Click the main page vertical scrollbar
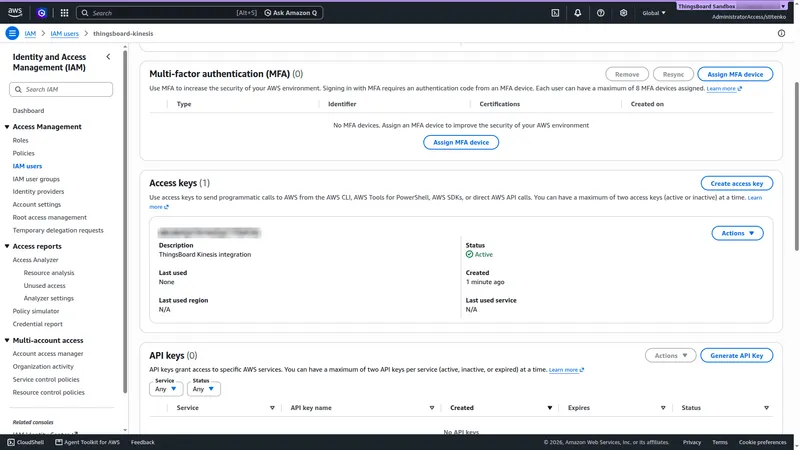This screenshot has height=450, width=800. tap(796, 166)
